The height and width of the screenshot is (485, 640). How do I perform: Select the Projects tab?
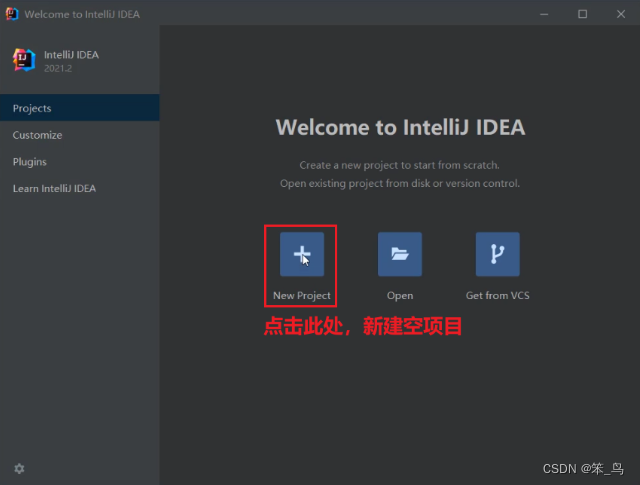(80, 108)
